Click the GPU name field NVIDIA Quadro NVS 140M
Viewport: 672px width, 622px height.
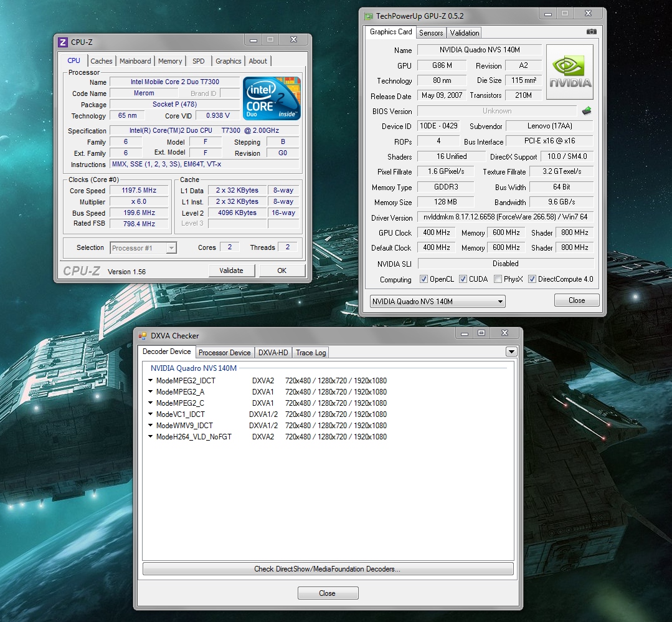(480, 50)
